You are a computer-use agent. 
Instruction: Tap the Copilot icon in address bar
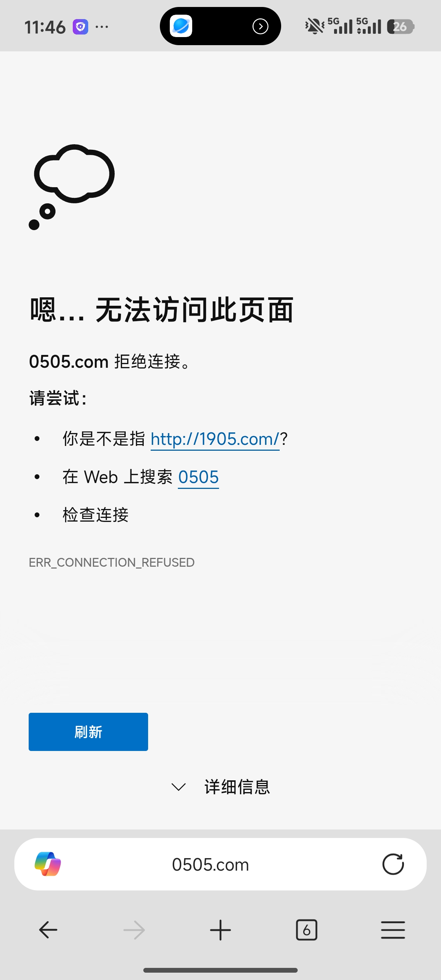coord(48,864)
